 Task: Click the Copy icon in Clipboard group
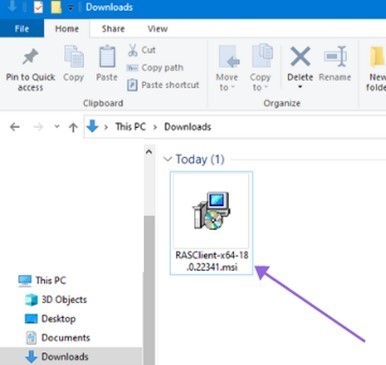tap(74, 57)
